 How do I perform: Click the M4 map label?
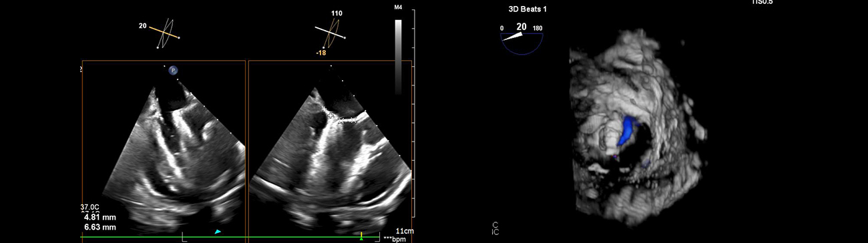(x=399, y=8)
